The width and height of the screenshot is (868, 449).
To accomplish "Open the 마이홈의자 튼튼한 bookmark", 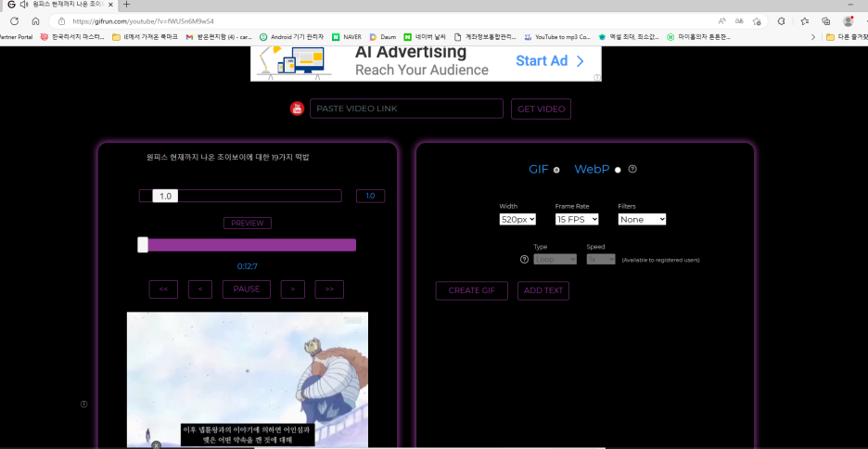I will click(x=698, y=37).
